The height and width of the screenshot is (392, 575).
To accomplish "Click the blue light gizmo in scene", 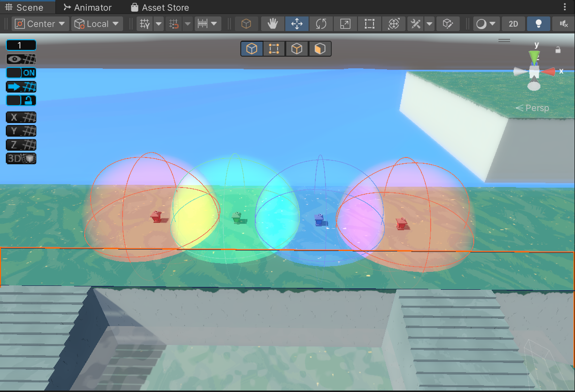I will (x=319, y=220).
